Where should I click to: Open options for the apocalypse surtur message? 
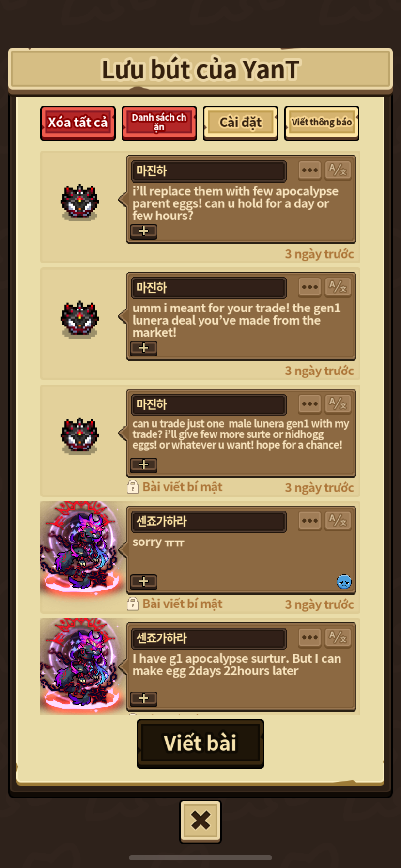click(x=309, y=638)
